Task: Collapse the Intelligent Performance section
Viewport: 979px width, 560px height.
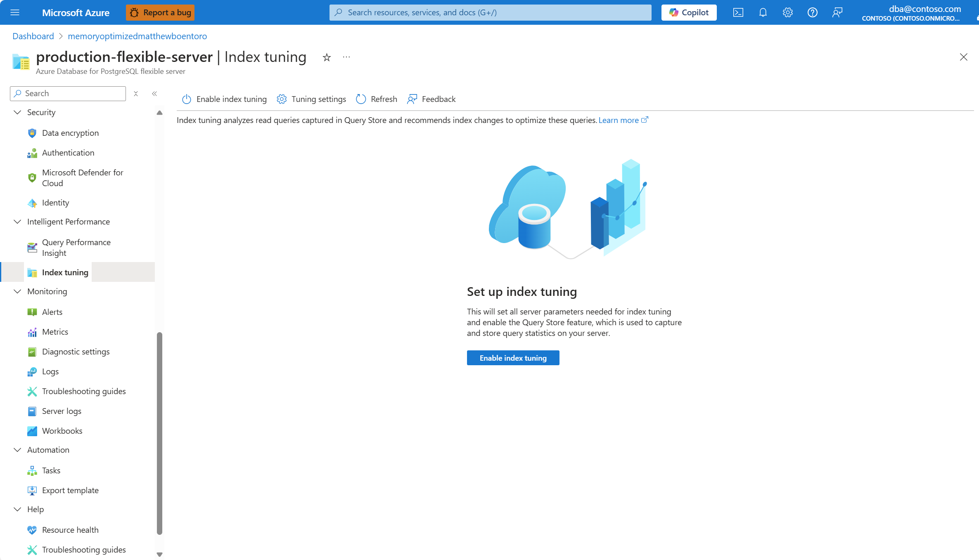Action: [x=17, y=222]
